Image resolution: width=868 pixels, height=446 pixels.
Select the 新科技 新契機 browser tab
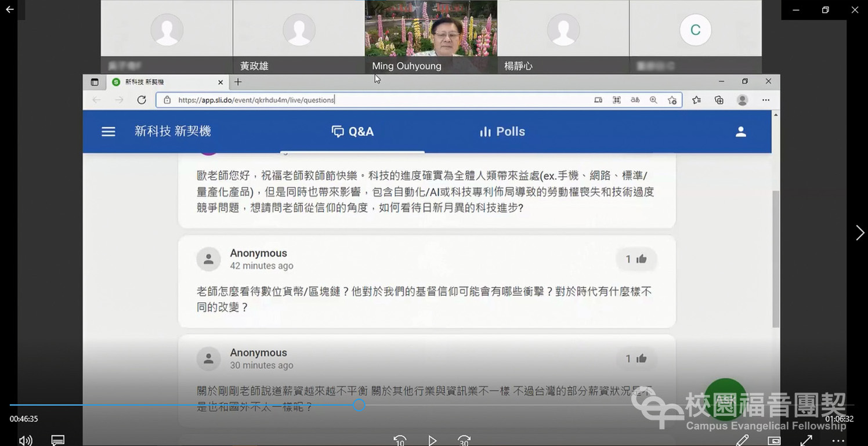pos(168,82)
